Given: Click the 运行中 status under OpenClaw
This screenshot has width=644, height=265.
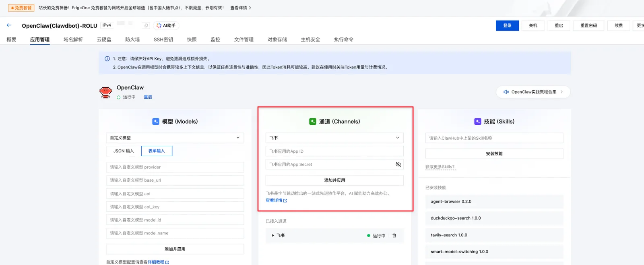Looking at the screenshot, I should 126,97.
